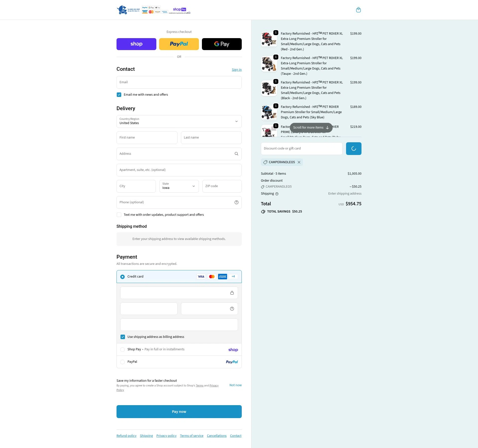Image resolution: width=478 pixels, height=448 pixels.
Task: Click the discount apply spinner button
Action: 354,149
